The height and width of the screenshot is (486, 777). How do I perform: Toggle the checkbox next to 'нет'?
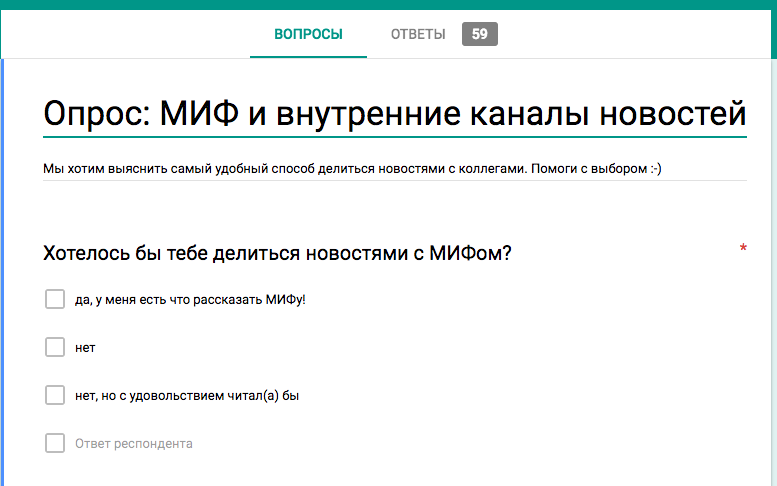click(55, 347)
